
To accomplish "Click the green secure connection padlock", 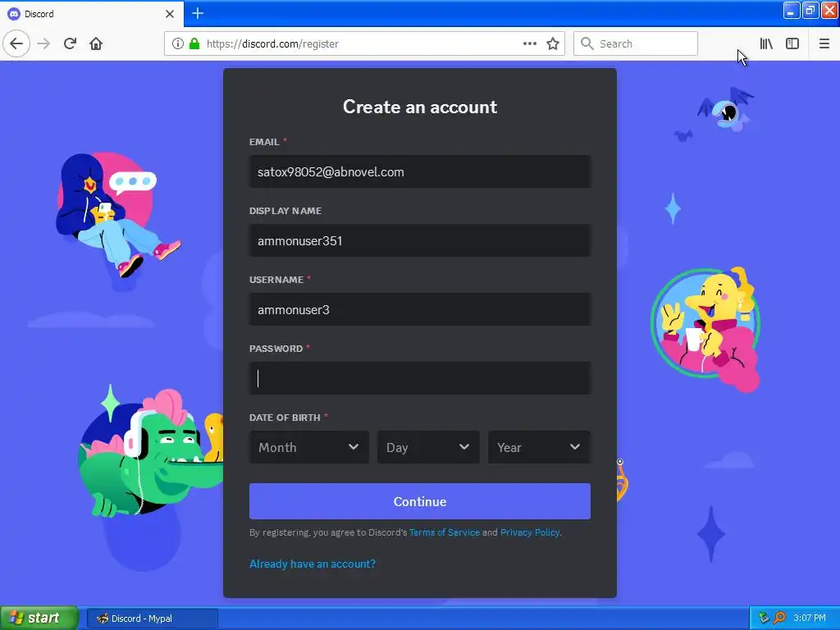I will tap(194, 43).
